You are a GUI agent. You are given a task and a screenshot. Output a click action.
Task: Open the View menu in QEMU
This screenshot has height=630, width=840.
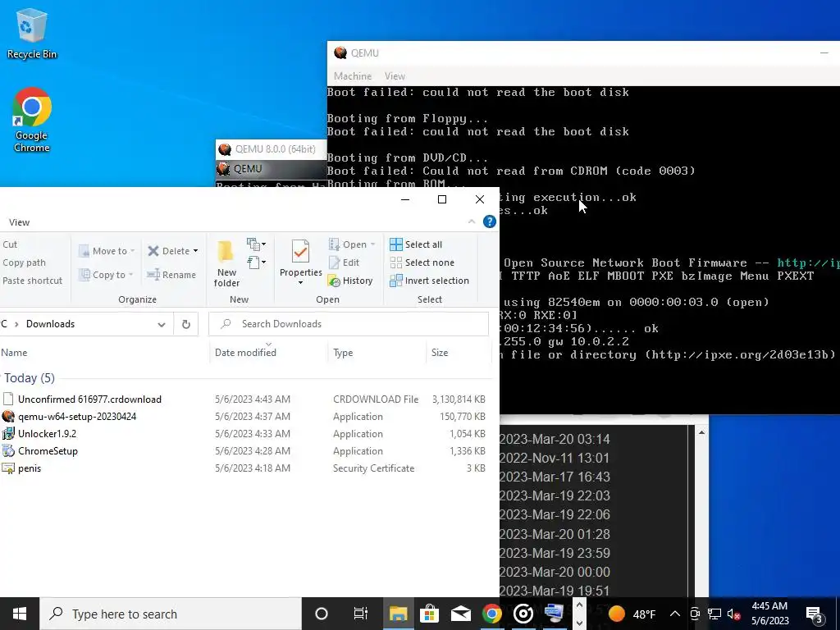[395, 76]
